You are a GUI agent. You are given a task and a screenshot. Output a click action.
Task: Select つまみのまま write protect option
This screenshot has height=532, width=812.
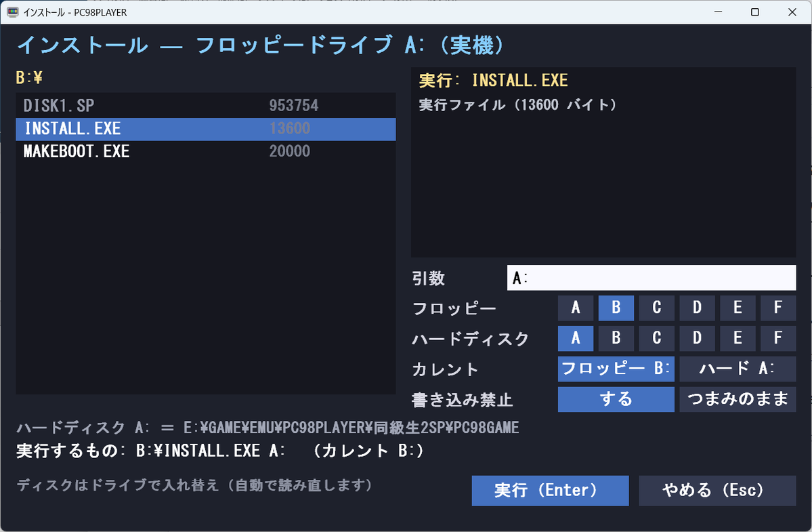pyautogui.click(x=738, y=399)
